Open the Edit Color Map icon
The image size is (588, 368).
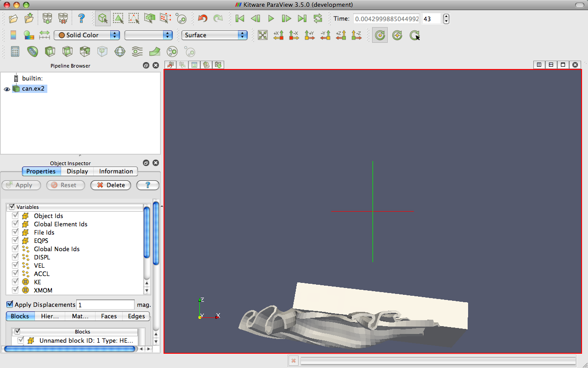[x=29, y=35]
